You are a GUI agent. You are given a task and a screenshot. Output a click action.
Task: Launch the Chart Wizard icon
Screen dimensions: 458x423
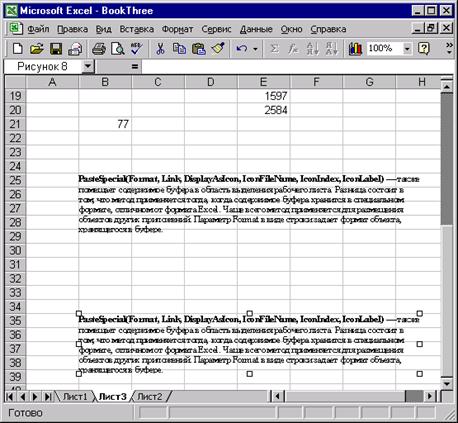point(355,49)
